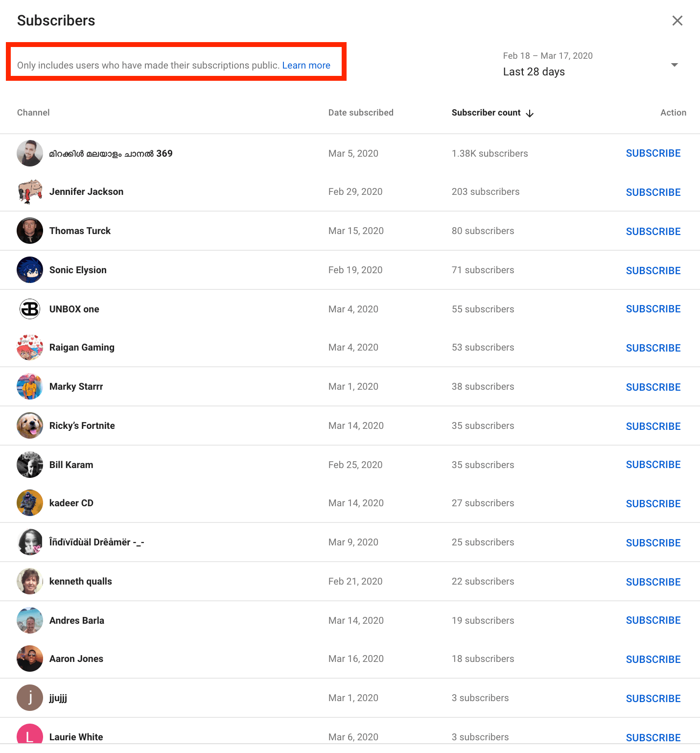Open the Andres Barla channel name
This screenshot has height=753, width=700.
77,620
